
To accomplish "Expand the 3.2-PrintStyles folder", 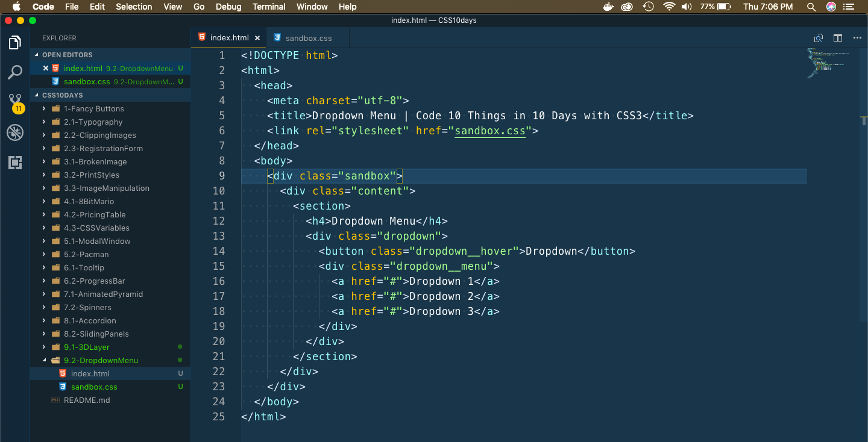I will pos(110,175).
